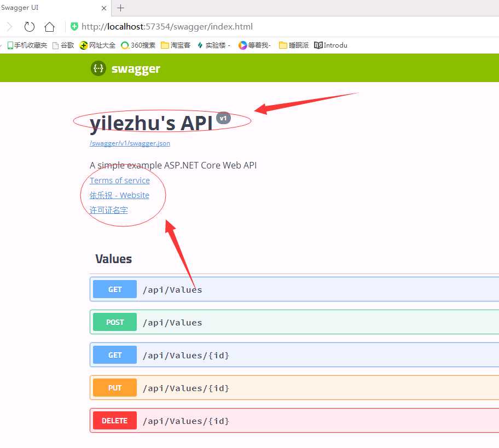The width and height of the screenshot is (499, 448).
Task: Go to the browser home page
Action: tap(49, 27)
